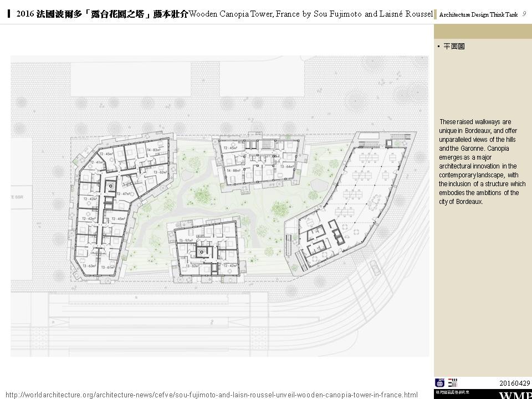Image resolution: width=532 pixels, height=399 pixels.
Task: Select the spiral staircase in the west building
Action: pos(109,186)
